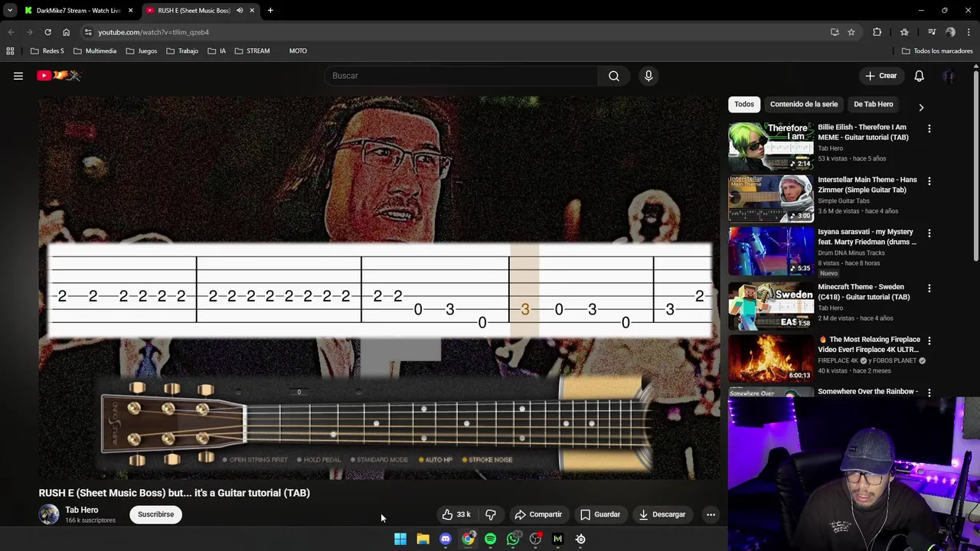980x551 pixels.
Task: Open Tab Hero channel avatar
Action: click(x=49, y=514)
